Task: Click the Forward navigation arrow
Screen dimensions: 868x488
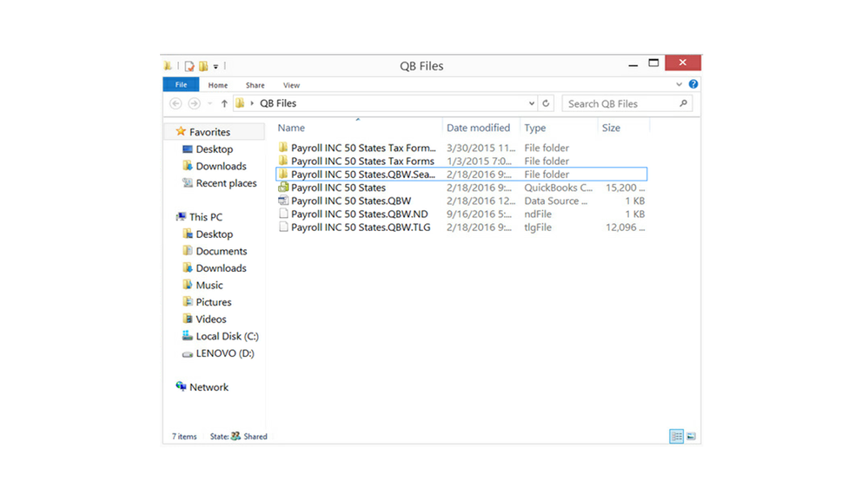Action: [x=194, y=103]
